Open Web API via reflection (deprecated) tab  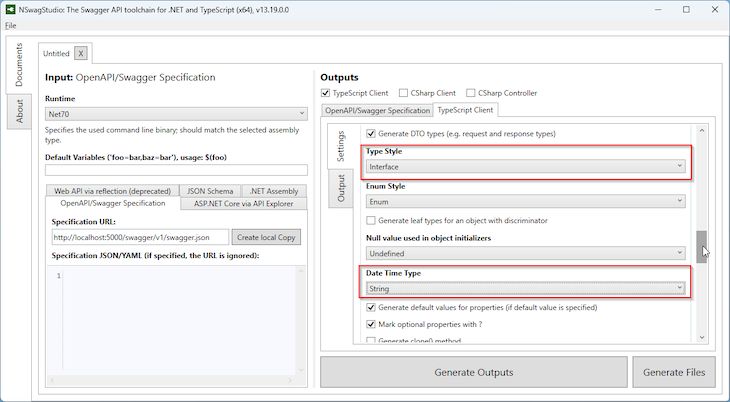pyautogui.click(x=113, y=191)
